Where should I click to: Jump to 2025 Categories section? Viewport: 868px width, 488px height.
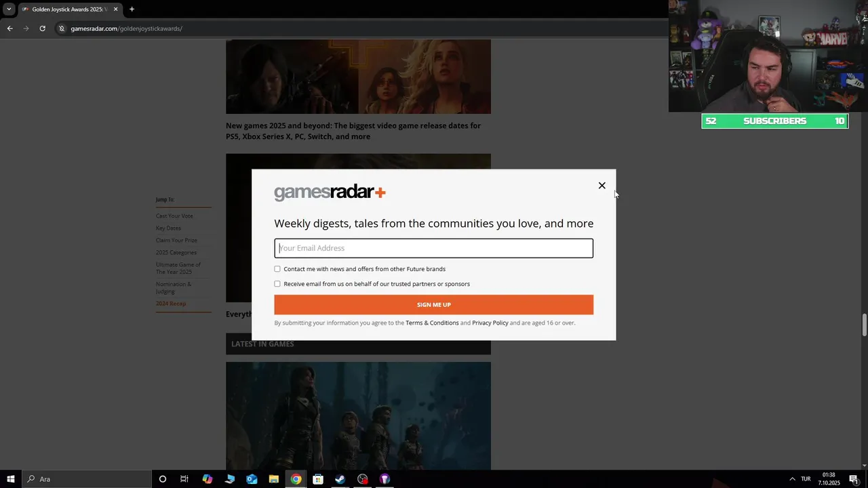point(176,252)
